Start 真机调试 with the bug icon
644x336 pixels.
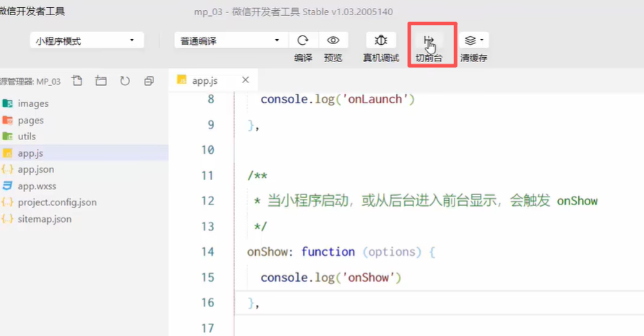381,40
